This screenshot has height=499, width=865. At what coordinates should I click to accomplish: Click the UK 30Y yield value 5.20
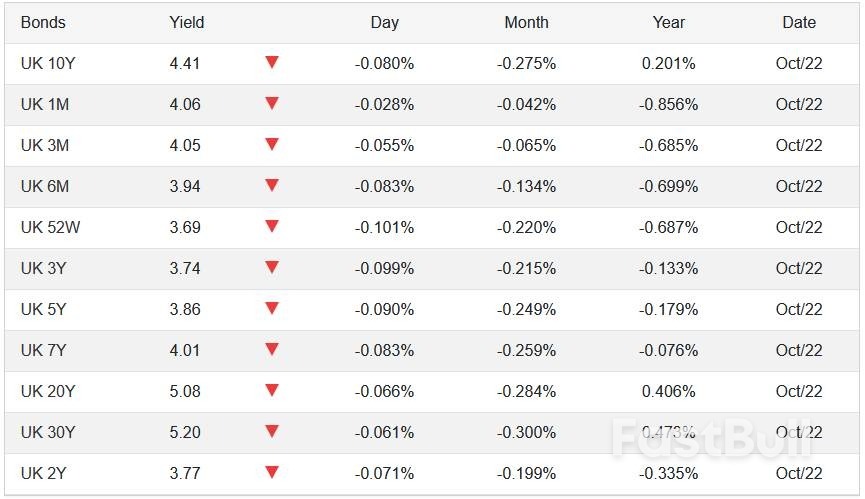pos(185,432)
